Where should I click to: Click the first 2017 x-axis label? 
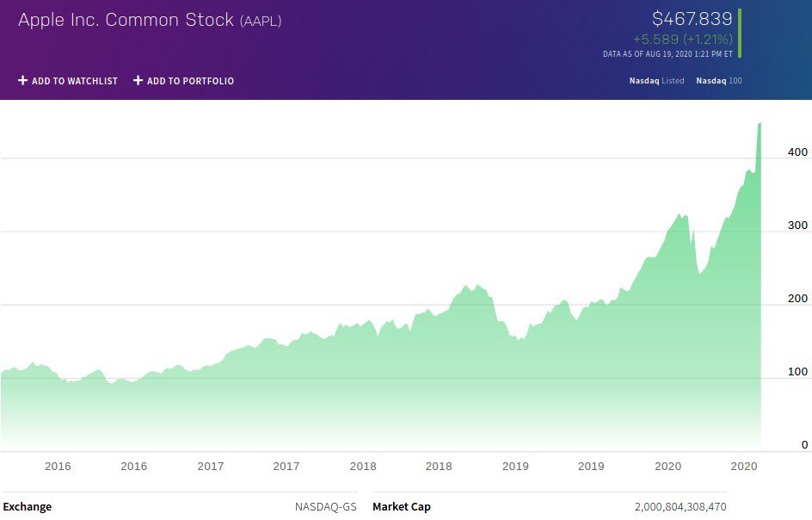pos(210,466)
